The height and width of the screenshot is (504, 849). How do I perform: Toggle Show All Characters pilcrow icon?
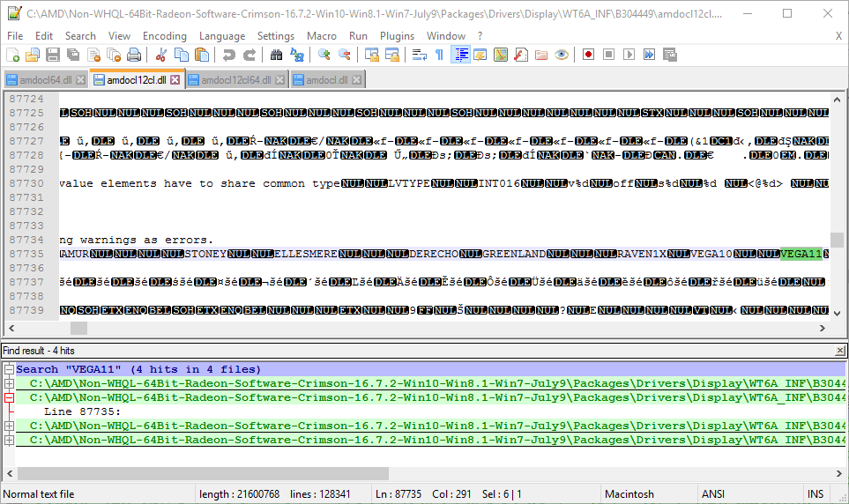(x=439, y=55)
